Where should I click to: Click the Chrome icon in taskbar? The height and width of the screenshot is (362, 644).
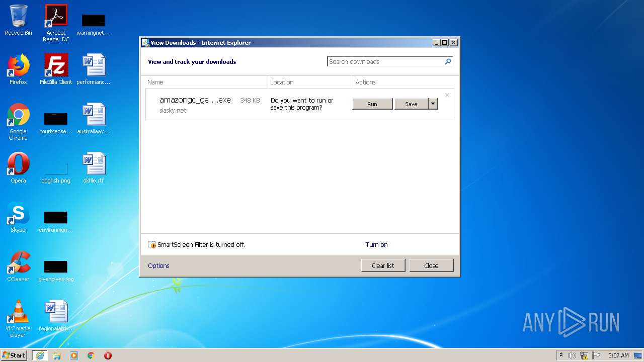[91, 355]
